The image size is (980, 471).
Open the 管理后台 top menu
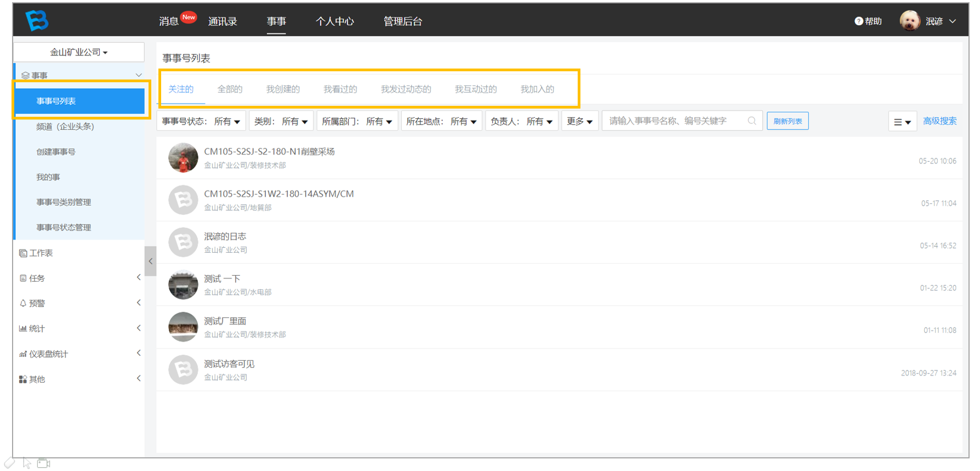tap(403, 21)
